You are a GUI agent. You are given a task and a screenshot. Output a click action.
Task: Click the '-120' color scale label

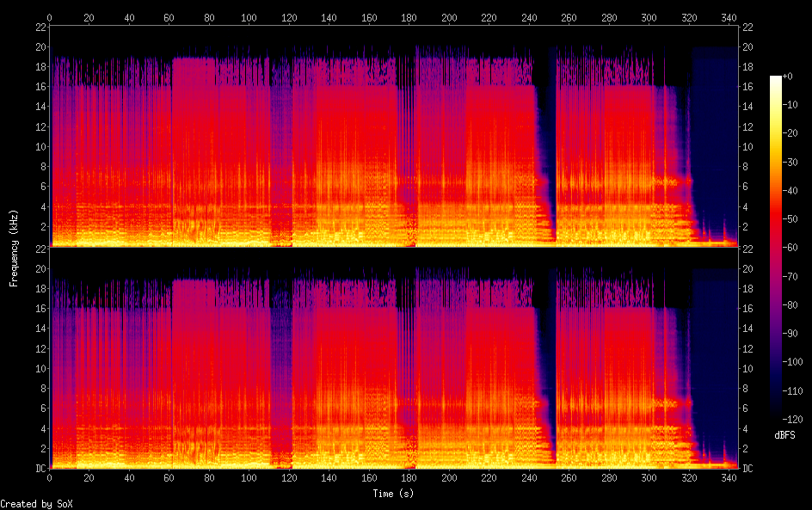click(792, 420)
